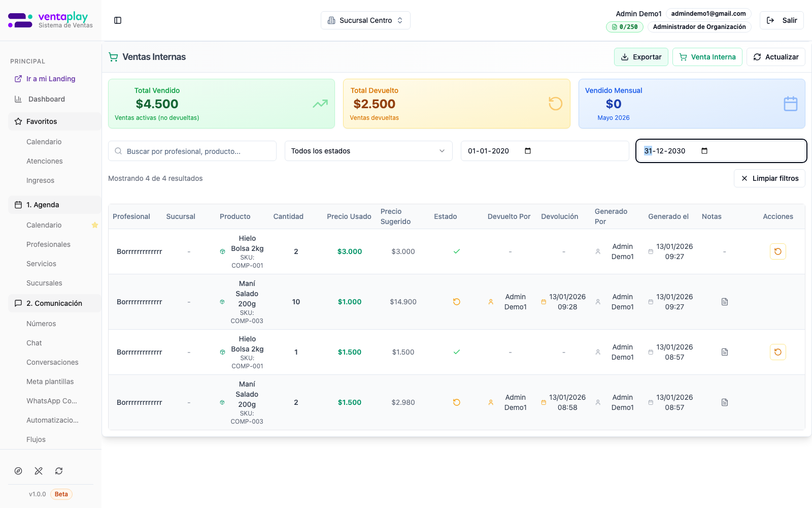
Task: Open notes icon for Maní Salado 08:57 row
Action: 725,402
